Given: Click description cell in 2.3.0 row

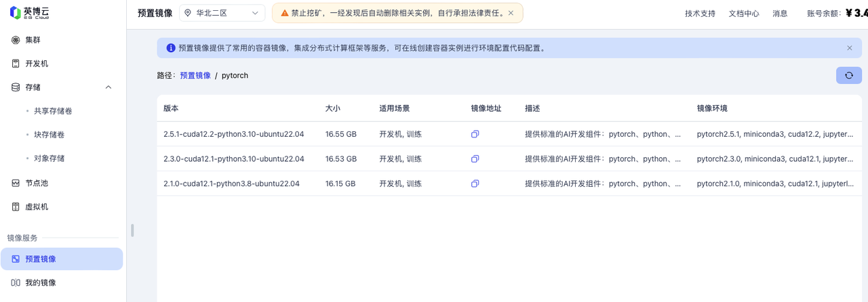Looking at the screenshot, I should 603,159.
